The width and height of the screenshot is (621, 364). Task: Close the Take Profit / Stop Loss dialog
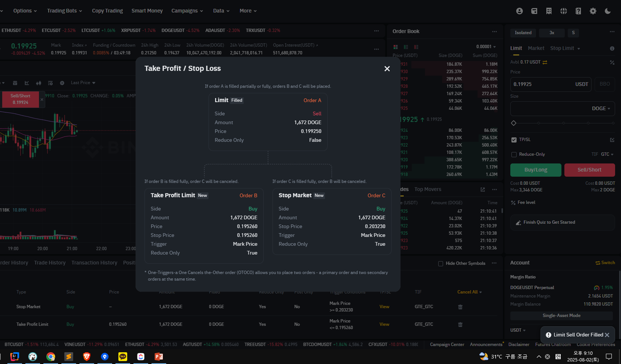tap(387, 69)
